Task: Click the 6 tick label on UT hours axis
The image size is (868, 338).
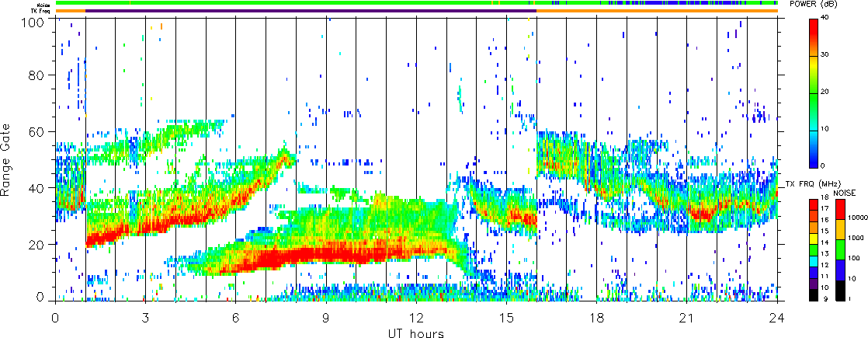Action: click(236, 319)
